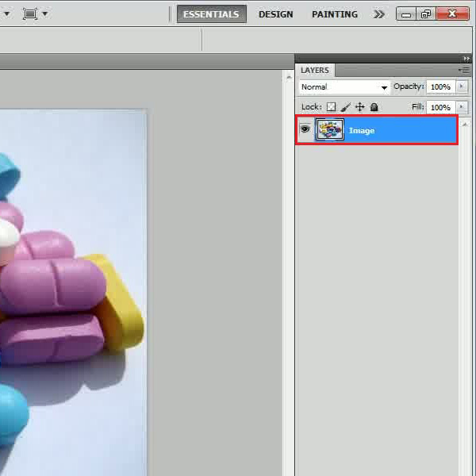The height and width of the screenshot is (476, 476).
Task: Click the canvas scrollbar up arrow
Action: 289,78
